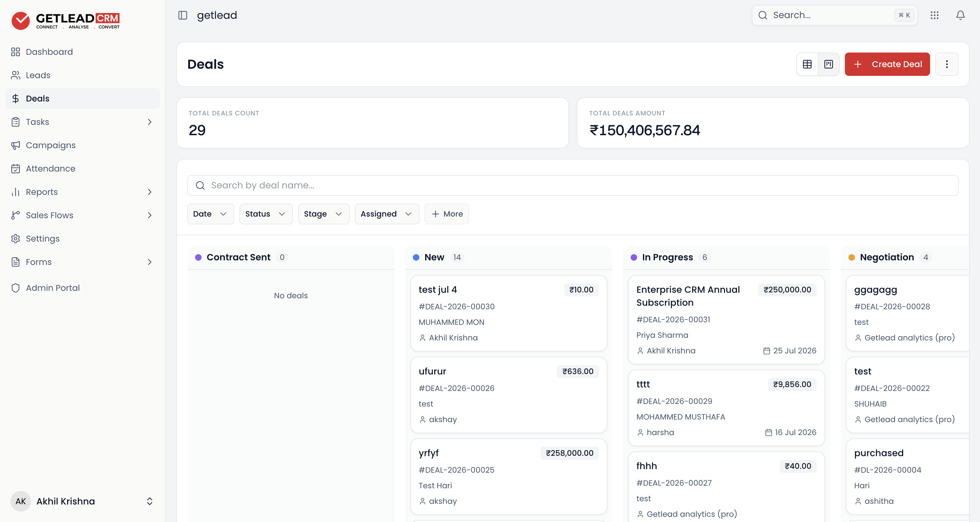
Task: Open Campaigns in the sidebar
Action: 83,145
